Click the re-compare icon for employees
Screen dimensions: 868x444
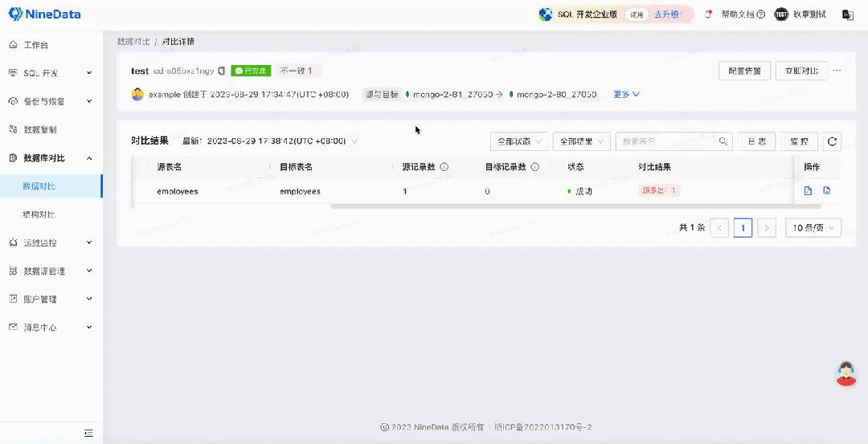826,191
